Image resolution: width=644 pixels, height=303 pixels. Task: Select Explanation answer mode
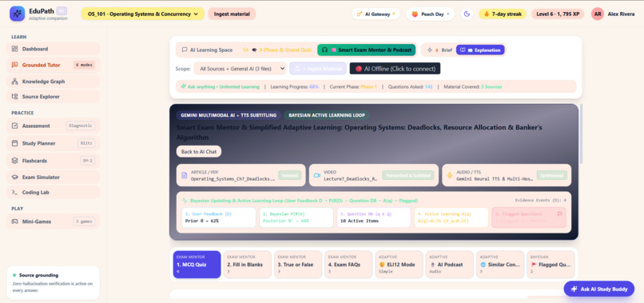(480, 50)
